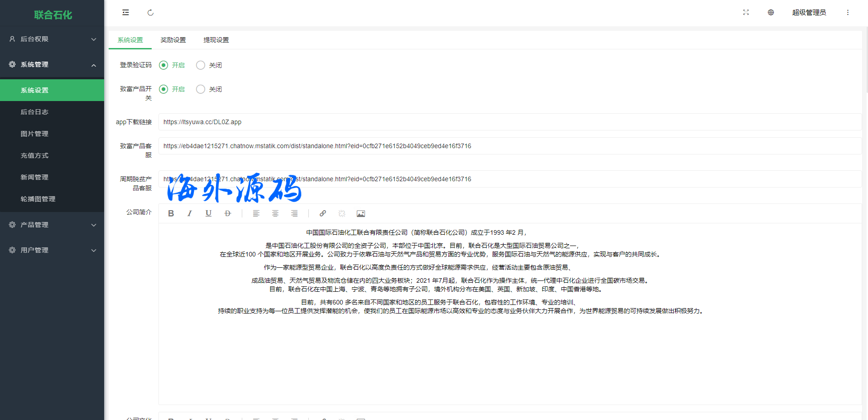Viewport: 868px width, 420px height.
Task: Select 开启 for 登录验证码
Action: coord(164,65)
